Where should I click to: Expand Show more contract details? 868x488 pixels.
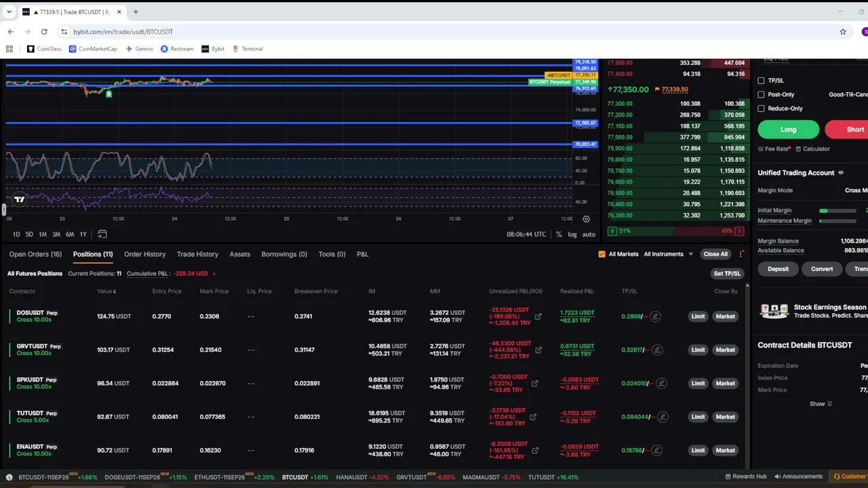tap(821, 404)
